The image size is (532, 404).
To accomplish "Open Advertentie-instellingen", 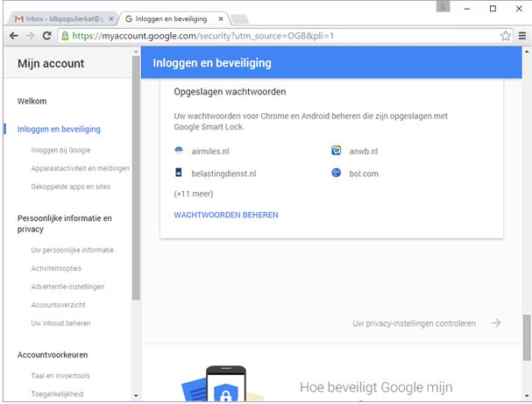I will pos(67,287).
